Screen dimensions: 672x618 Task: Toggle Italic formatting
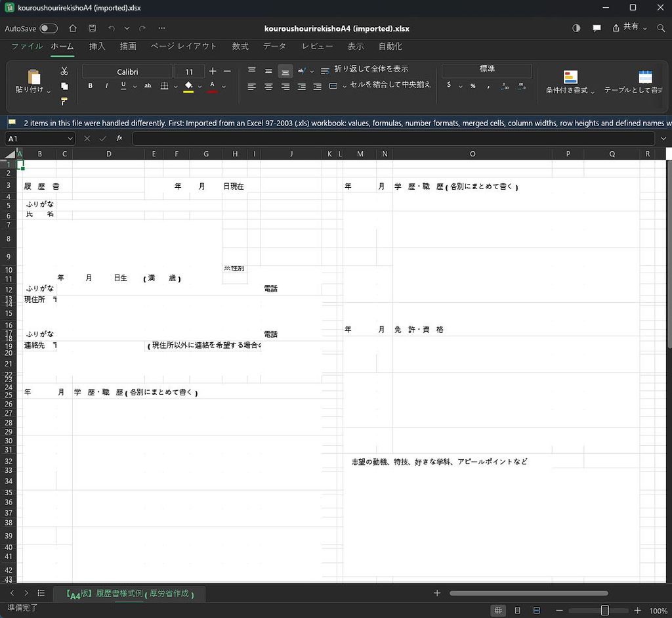[x=107, y=86]
